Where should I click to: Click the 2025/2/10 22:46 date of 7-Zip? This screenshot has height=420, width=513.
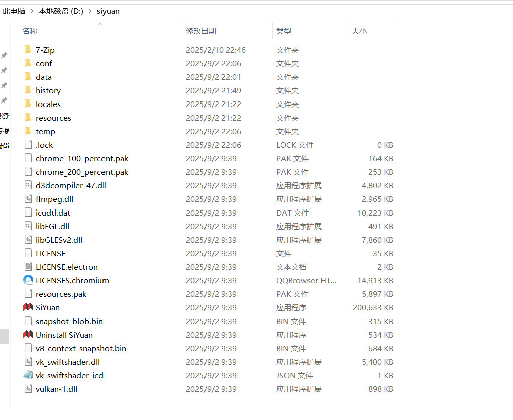[216, 50]
